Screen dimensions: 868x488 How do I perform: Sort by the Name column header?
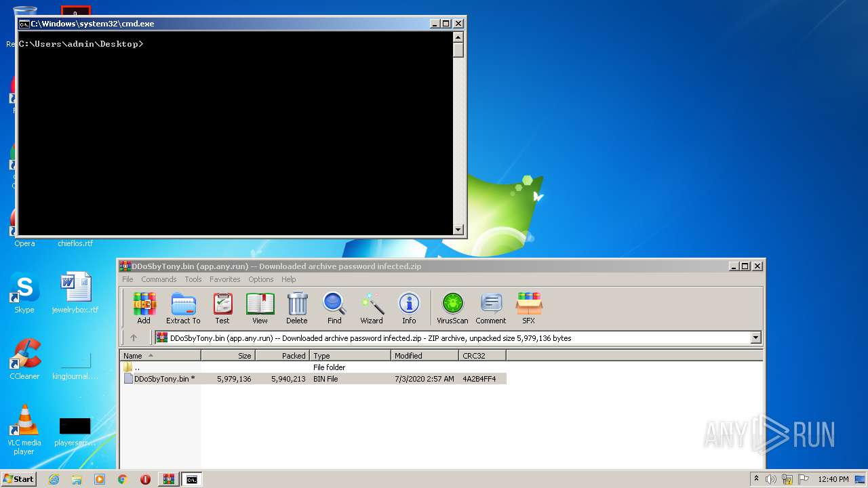click(x=161, y=355)
